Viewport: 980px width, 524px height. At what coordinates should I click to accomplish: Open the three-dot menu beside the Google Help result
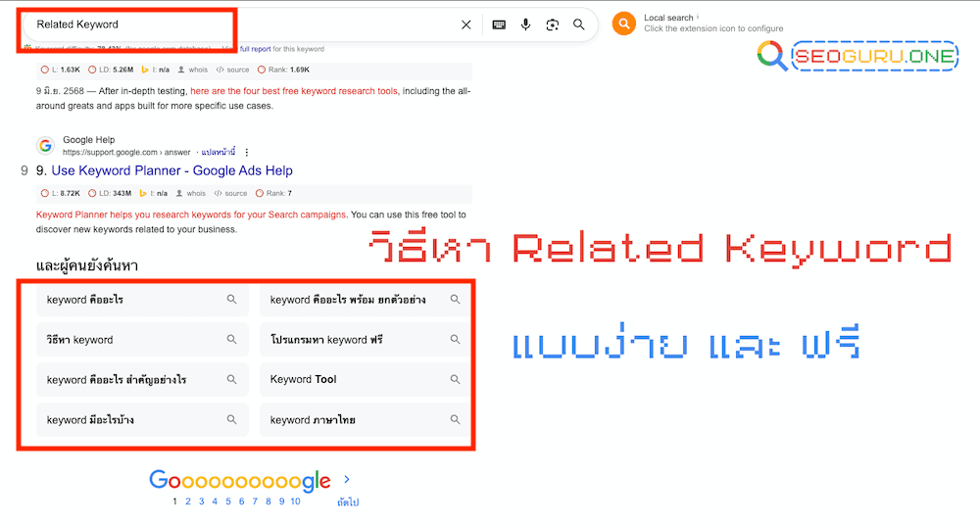point(247,153)
